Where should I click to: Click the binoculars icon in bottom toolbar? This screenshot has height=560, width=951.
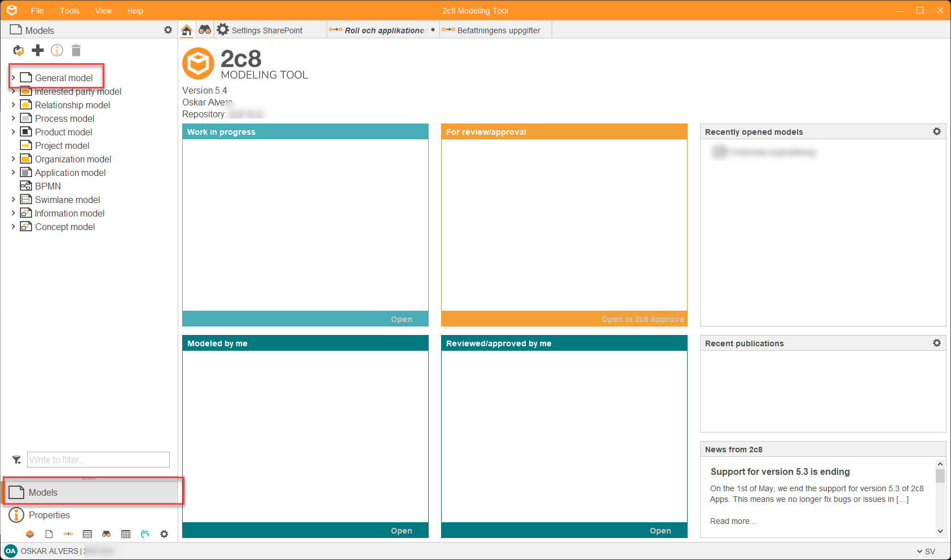pyautogui.click(x=107, y=534)
